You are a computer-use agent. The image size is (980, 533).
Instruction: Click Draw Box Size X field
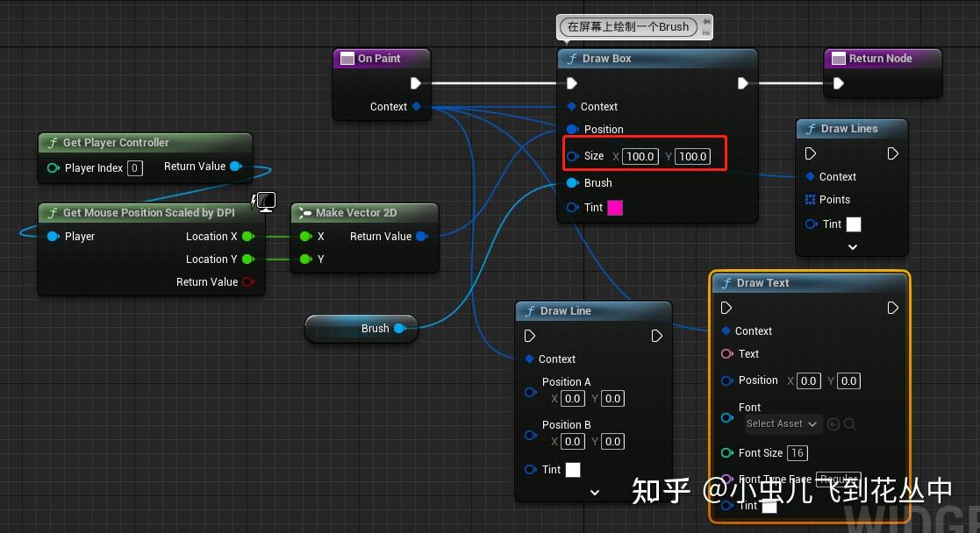coord(640,156)
